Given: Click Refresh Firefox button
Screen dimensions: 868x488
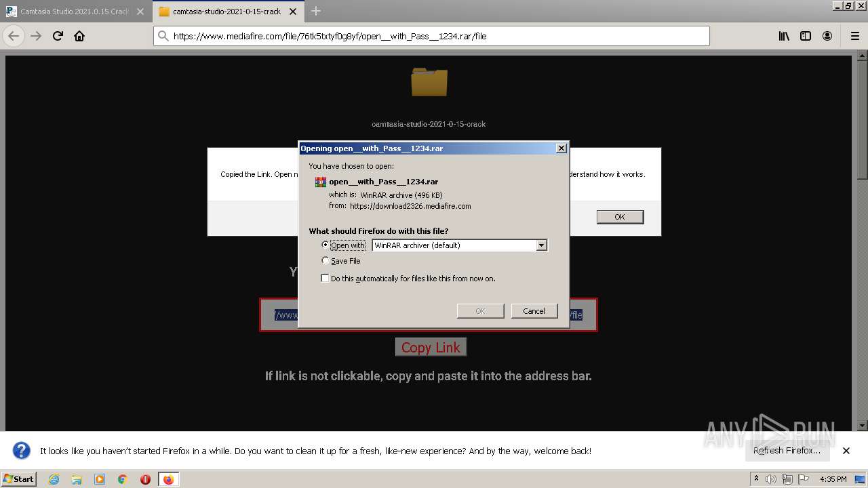Looking at the screenshot, I should pos(787,451).
